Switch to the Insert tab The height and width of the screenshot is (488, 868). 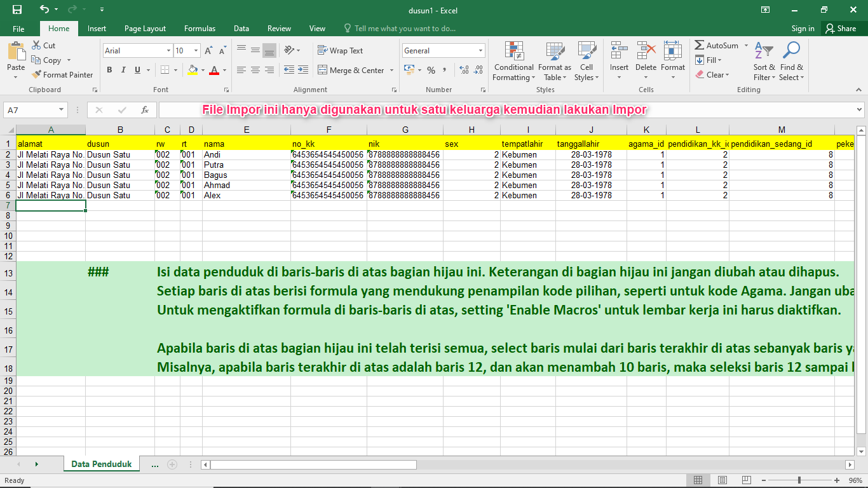(x=97, y=29)
